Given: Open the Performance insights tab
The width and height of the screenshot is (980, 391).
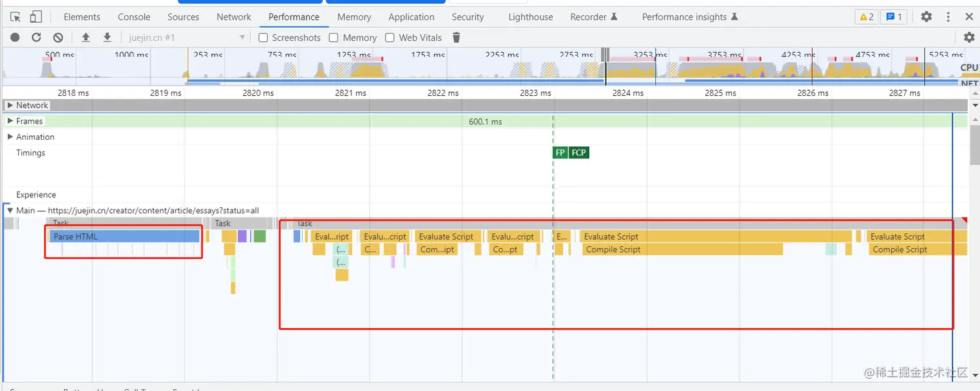Looking at the screenshot, I should (690, 17).
